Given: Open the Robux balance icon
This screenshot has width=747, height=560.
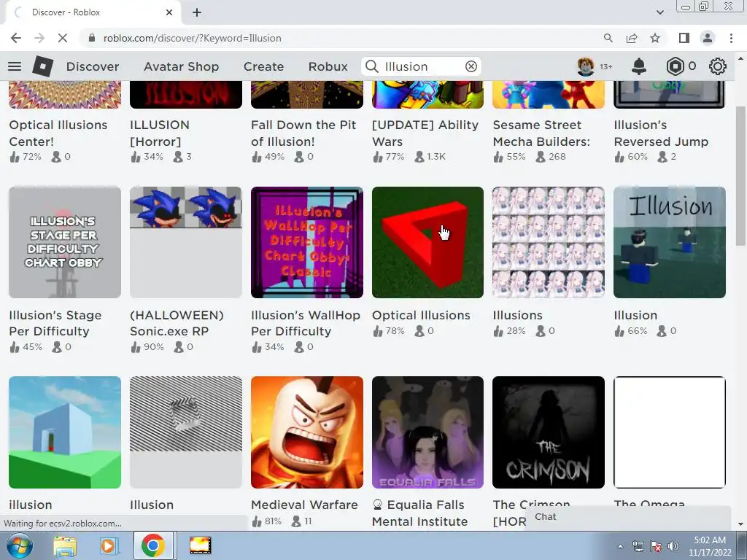Looking at the screenshot, I should 675,66.
